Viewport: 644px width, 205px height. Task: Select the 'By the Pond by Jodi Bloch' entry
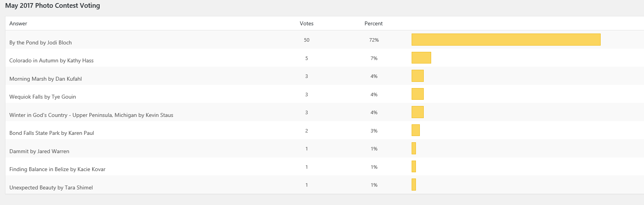coord(41,42)
